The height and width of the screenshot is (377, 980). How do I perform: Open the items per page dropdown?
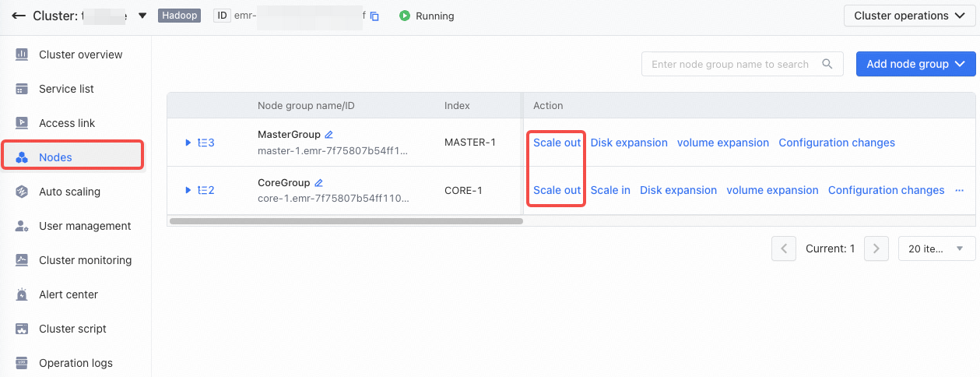coord(936,248)
